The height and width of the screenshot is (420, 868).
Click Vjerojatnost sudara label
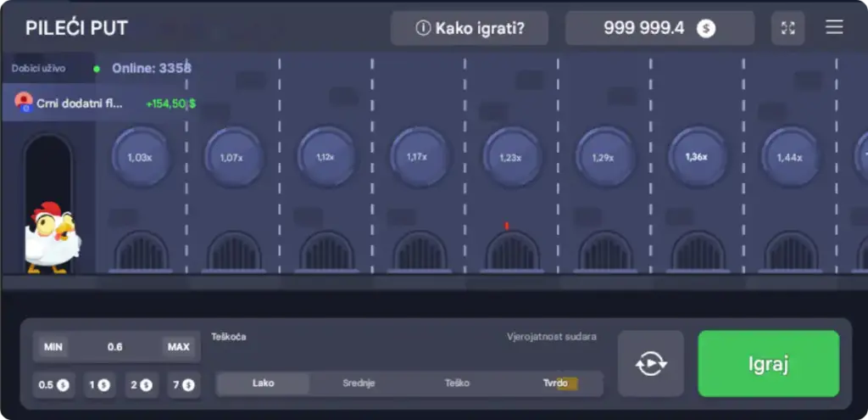click(552, 337)
